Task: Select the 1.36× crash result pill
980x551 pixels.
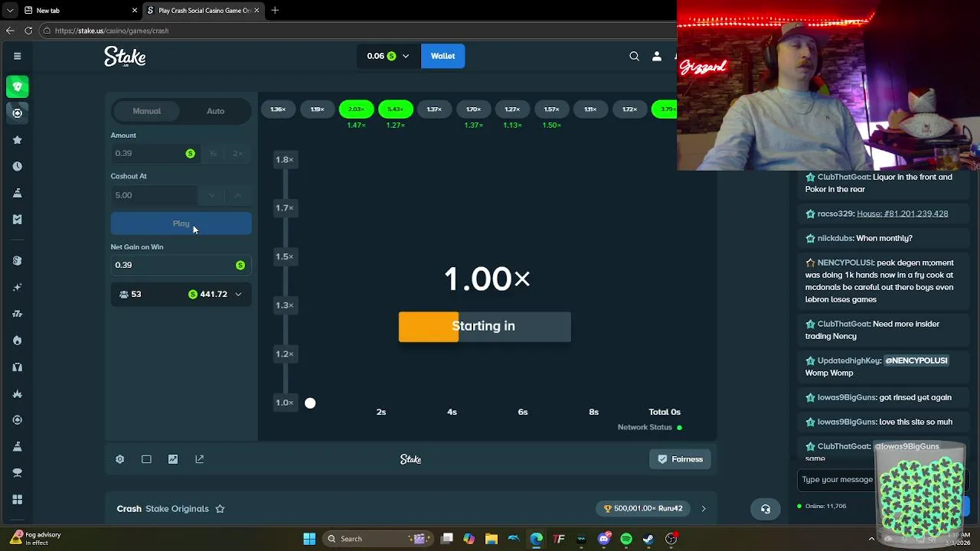Action: [278, 109]
